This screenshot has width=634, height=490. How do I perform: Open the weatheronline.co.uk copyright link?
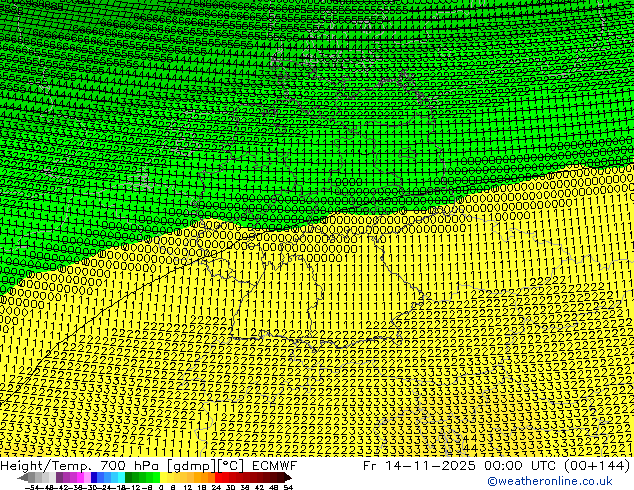[550, 481]
